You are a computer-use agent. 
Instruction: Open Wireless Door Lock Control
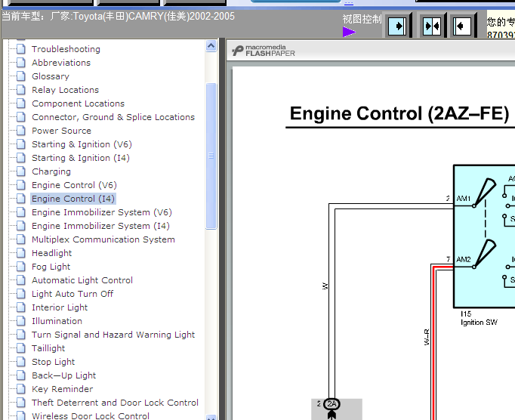[91, 415]
